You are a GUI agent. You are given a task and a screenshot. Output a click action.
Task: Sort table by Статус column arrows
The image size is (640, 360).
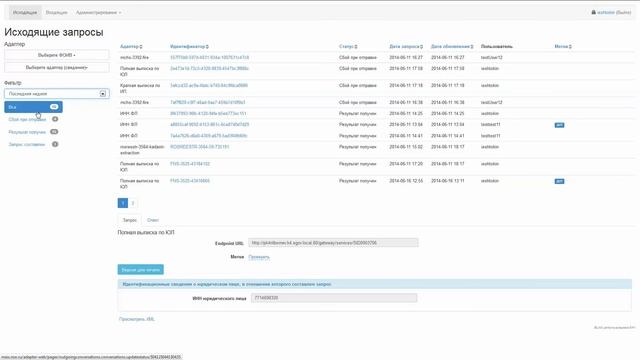tap(356, 47)
